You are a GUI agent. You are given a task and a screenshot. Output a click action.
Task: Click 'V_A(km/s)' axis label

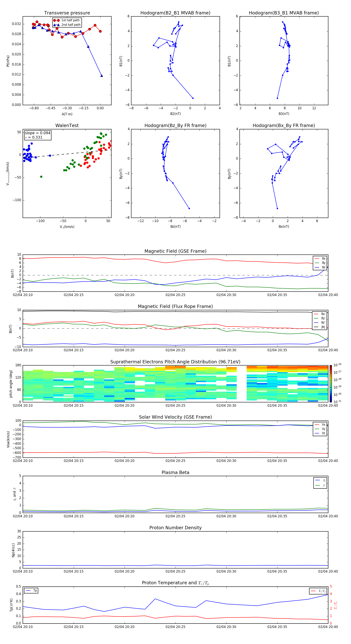pyautogui.click(x=67, y=227)
